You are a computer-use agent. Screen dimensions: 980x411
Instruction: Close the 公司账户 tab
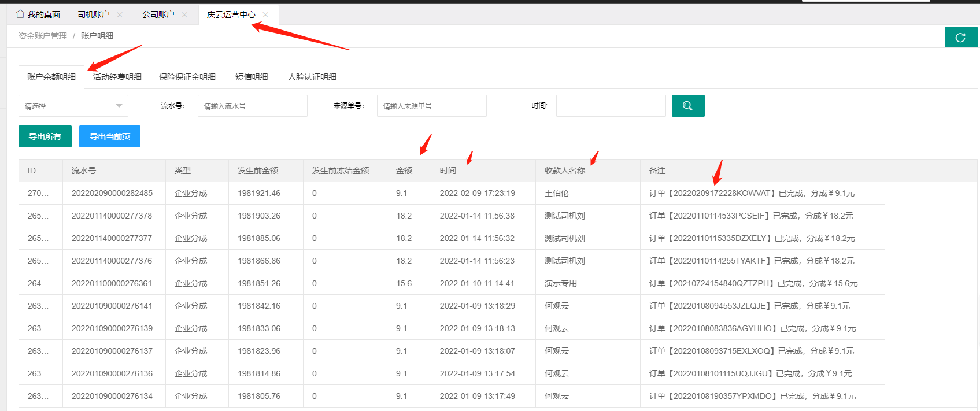tap(184, 15)
